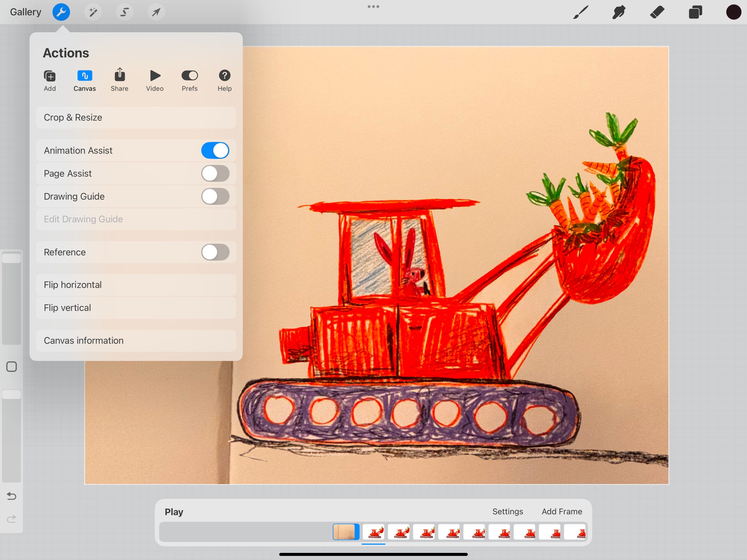Viewport: 747px width, 560px height.
Task: Click Add Frame in the timeline
Action: tap(562, 511)
